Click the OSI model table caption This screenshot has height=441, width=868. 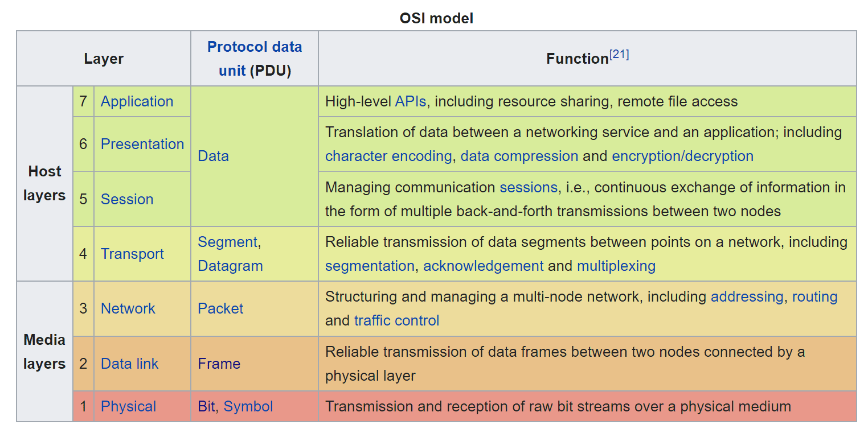(436, 18)
